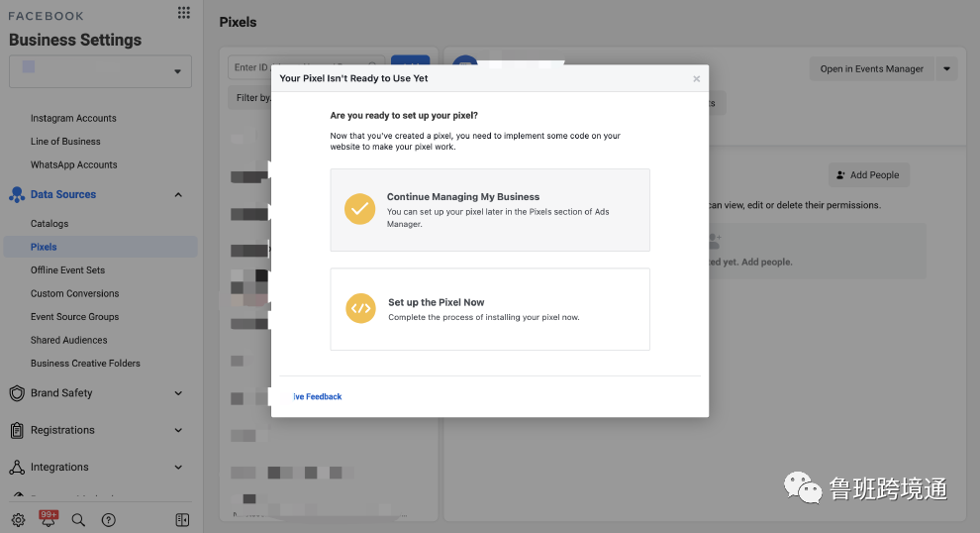Click Open in Events Manager button

(871, 68)
